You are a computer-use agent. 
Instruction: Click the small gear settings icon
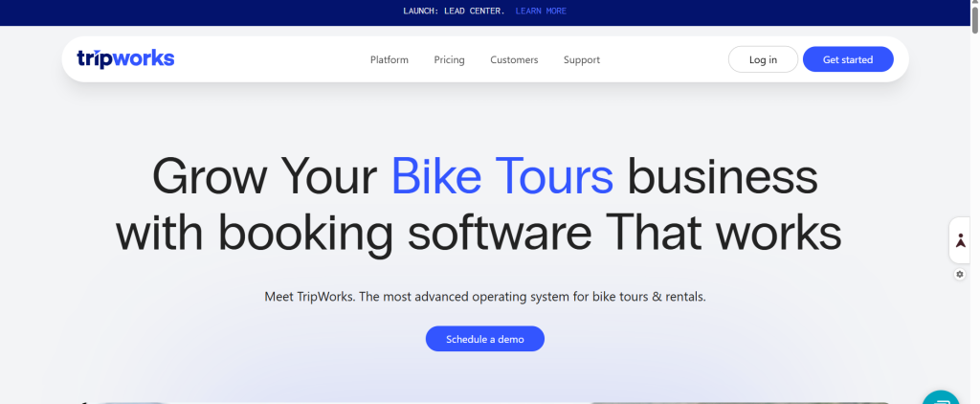tap(960, 274)
